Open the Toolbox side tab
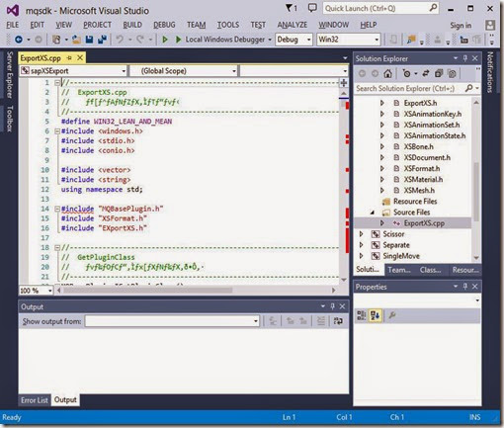 [x=10, y=119]
